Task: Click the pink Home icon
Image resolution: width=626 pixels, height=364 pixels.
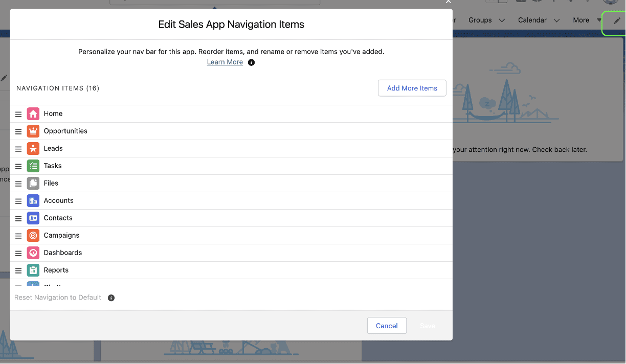Action: pos(33,114)
